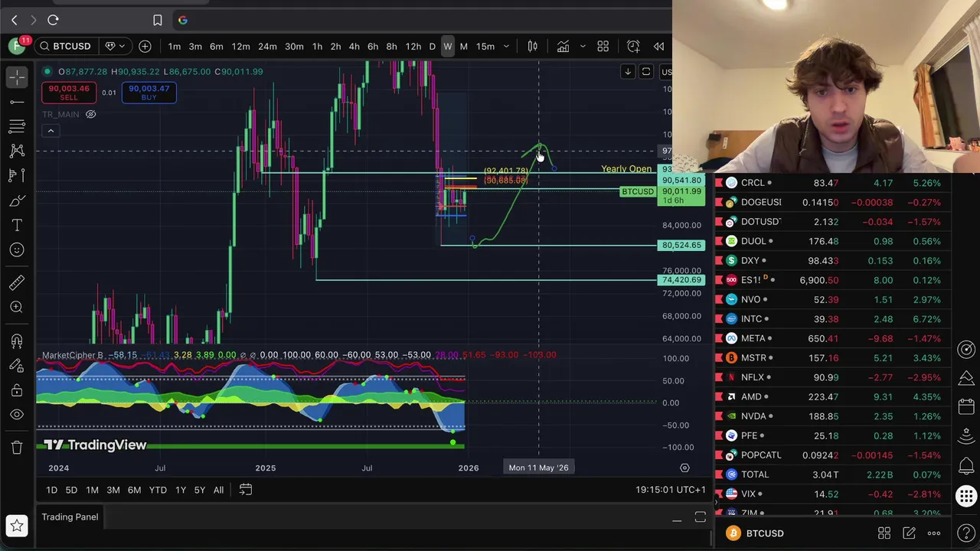
Task: Switch chart to 30m interval
Action: point(294,47)
